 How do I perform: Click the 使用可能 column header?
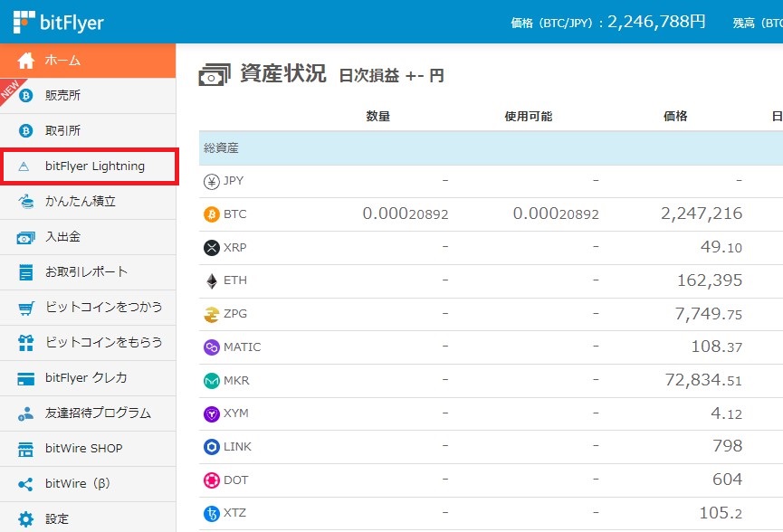(x=529, y=117)
